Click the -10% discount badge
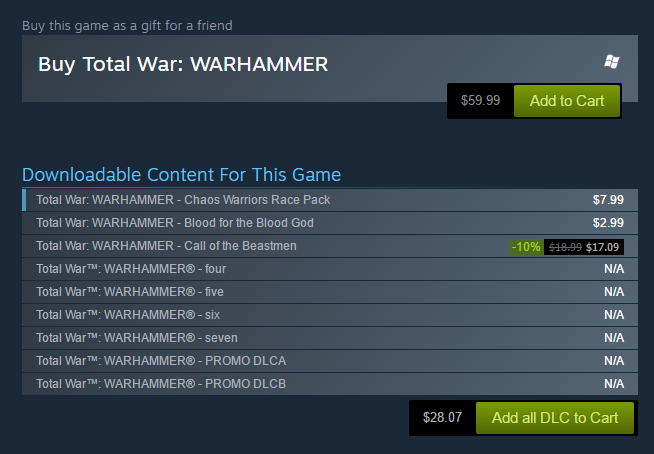 pos(526,247)
